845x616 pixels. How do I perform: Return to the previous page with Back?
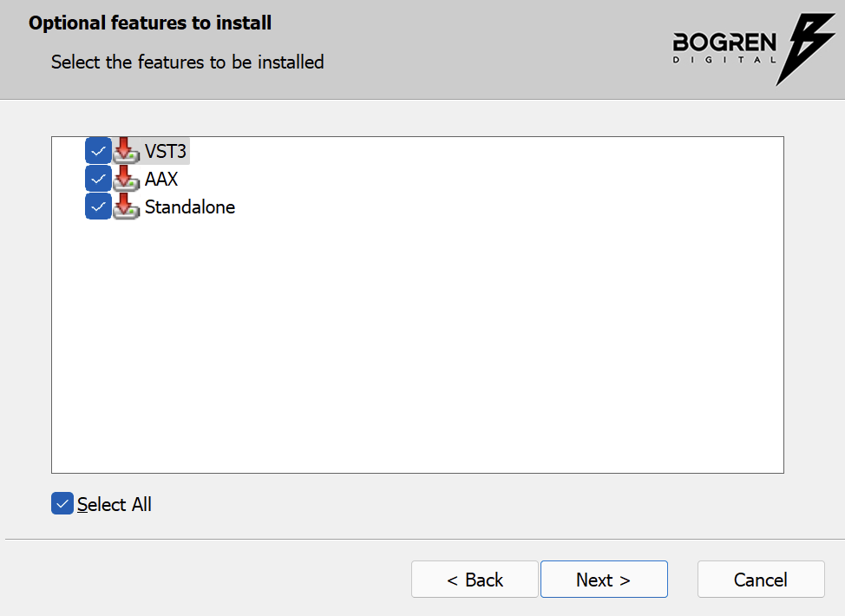[475, 580]
